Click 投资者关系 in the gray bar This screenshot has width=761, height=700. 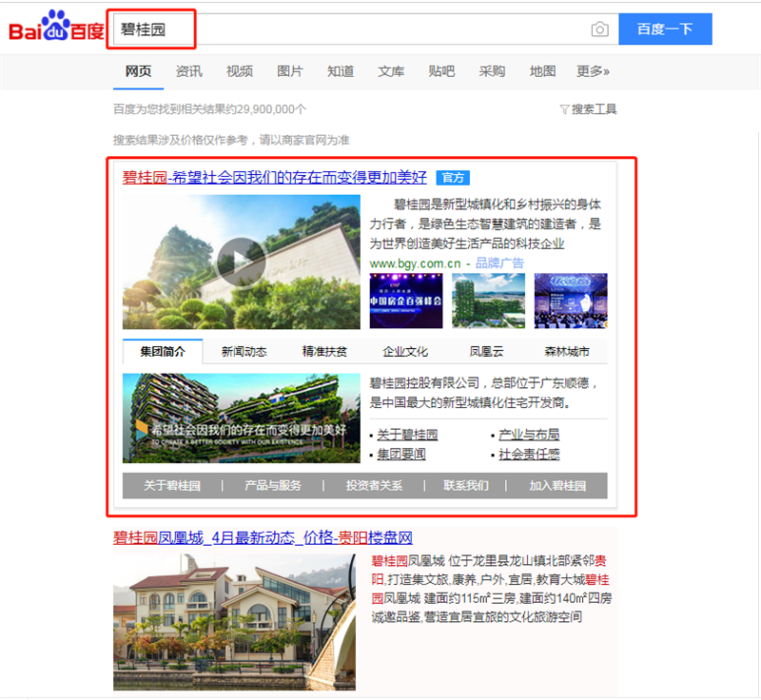(372, 486)
